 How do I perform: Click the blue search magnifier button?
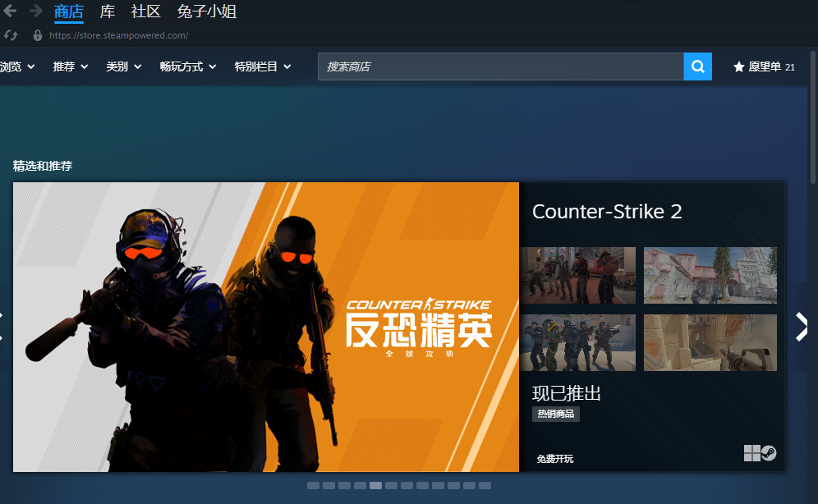click(x=697, y=66)
